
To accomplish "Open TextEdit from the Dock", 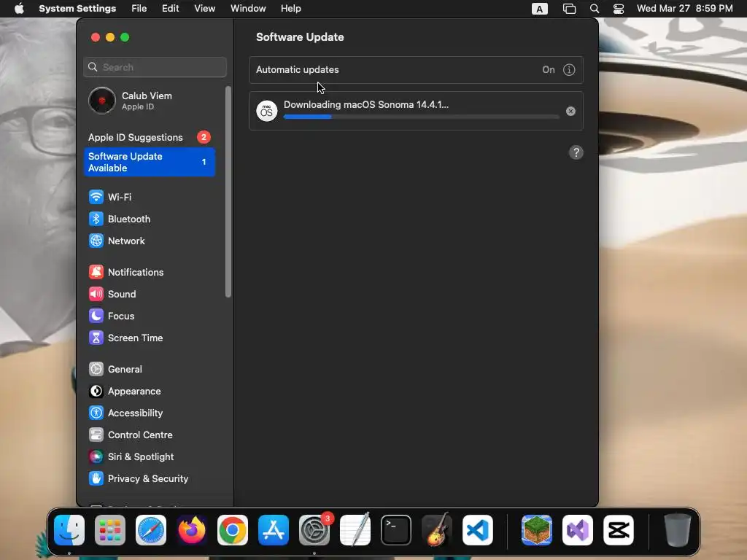I will [x=355, y=530].
